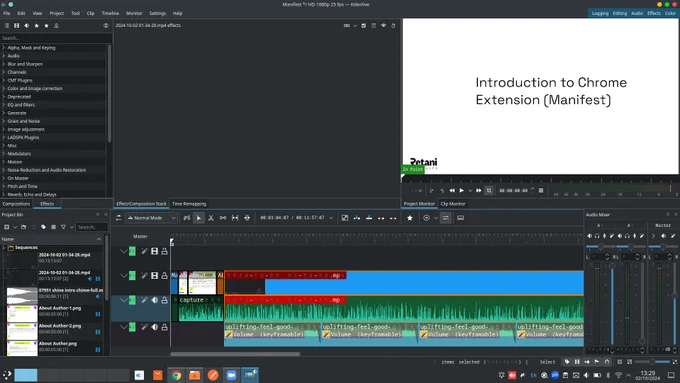Lock the second video track

pyautogui.click(x=164, y=275)
